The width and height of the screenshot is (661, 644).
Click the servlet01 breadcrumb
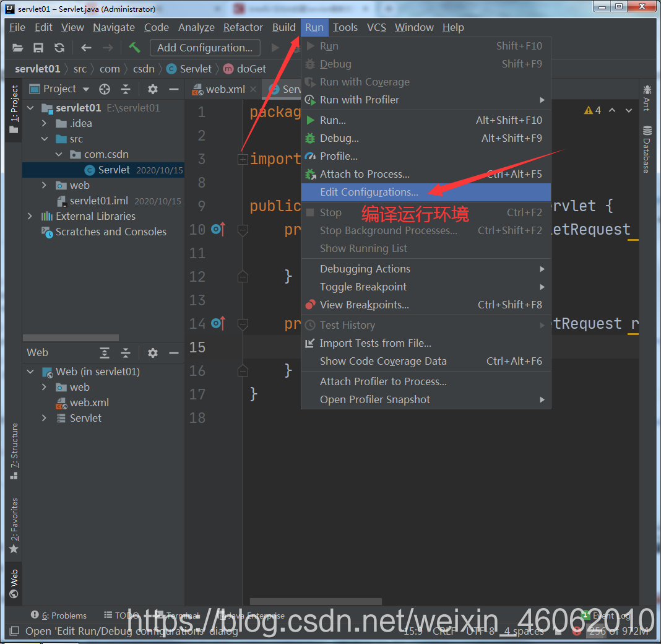38,69
